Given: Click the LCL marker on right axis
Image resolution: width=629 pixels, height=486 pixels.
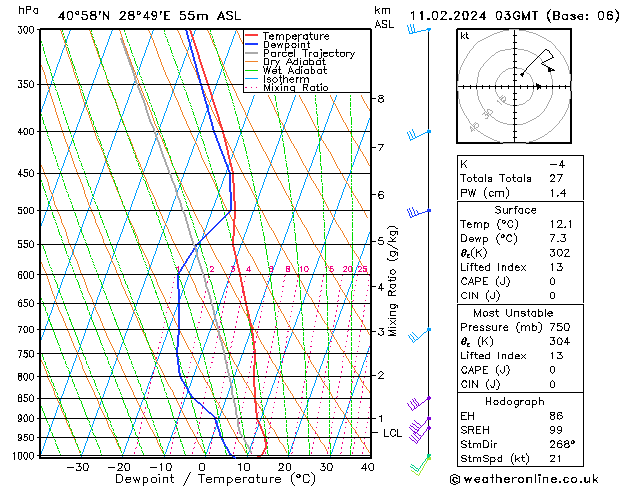Looking at the screenshot, I should tap(392, 433).
